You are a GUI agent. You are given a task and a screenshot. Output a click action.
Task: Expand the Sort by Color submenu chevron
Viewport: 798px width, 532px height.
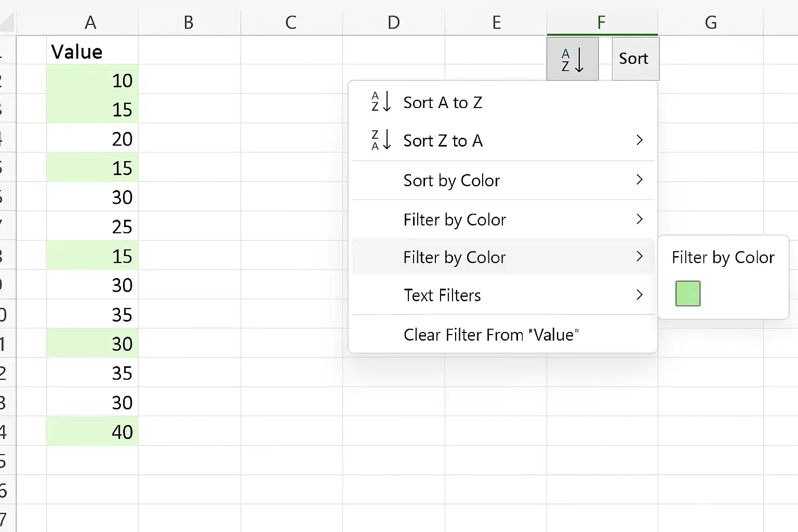(640, 180)
